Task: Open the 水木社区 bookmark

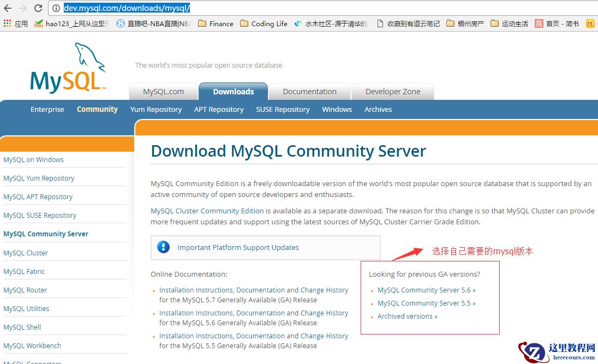Action: [331, 23]
